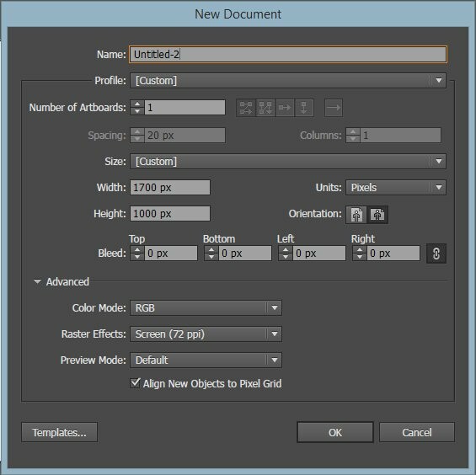
Task: Increase Bottom bleed with up arrow
Action: (x=211, y=250)
